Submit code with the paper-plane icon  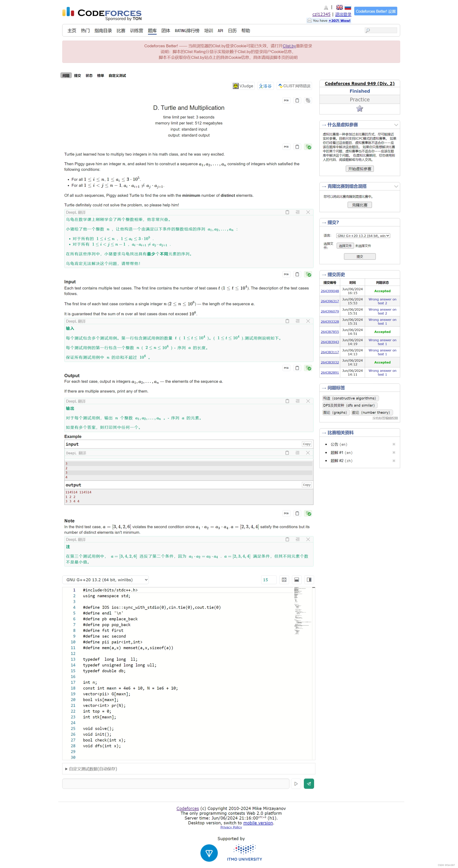308,784
